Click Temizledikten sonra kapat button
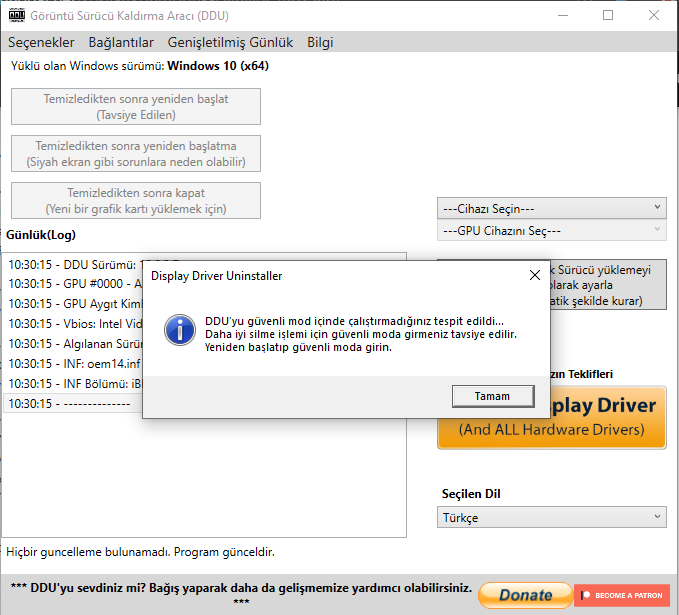679x615 pixels. (x=136, y=201)
